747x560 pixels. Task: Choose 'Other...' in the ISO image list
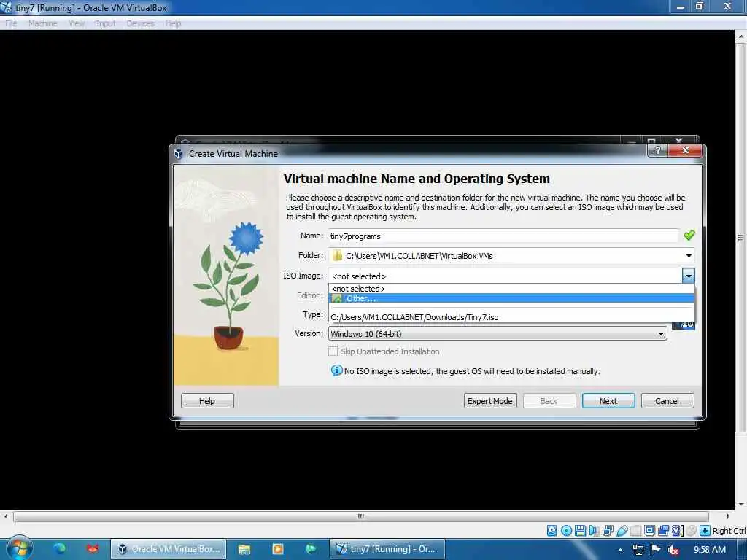point(511,298)
